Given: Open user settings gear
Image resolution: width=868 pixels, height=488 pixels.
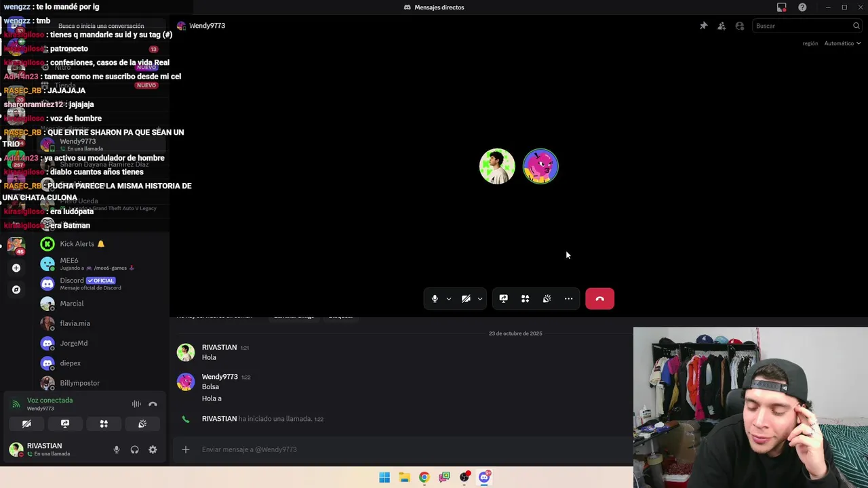Looking at the screenshot, I should pos(153,449).
